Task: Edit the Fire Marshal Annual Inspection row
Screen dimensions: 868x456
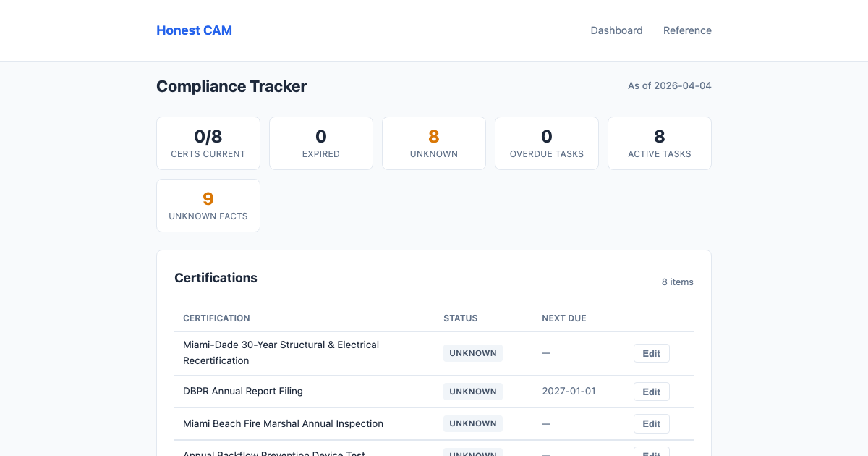Action: (x=651, y=423)
